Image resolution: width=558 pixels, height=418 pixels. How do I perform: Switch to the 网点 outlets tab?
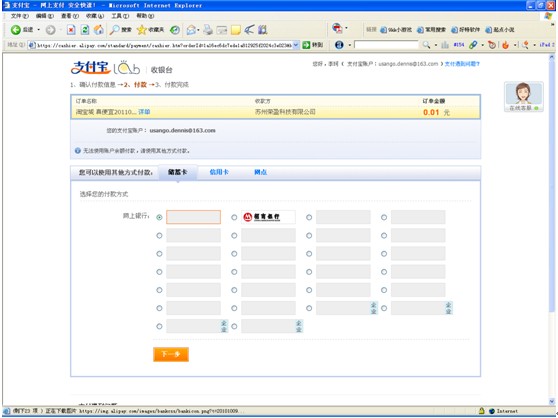260,172
